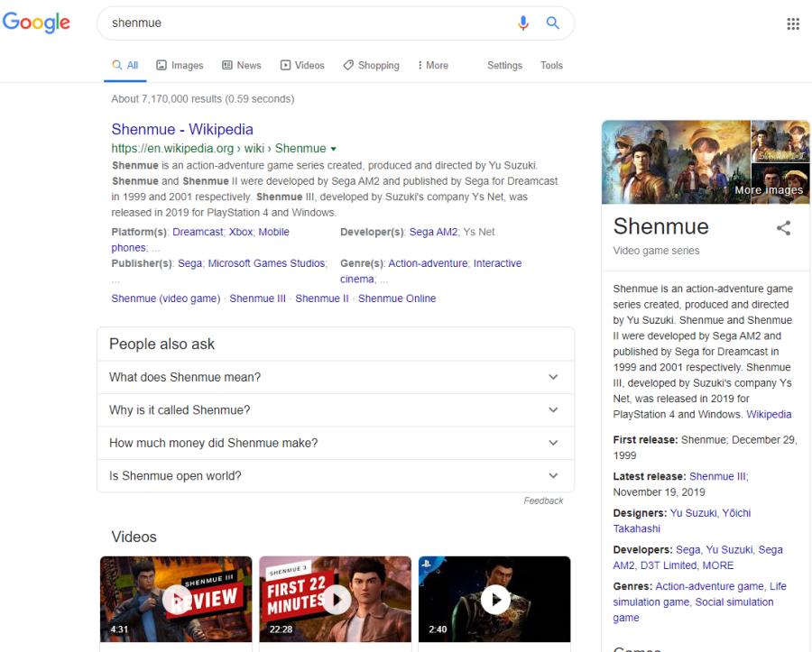
Task: Open search Settings
Action: (504, 66)
